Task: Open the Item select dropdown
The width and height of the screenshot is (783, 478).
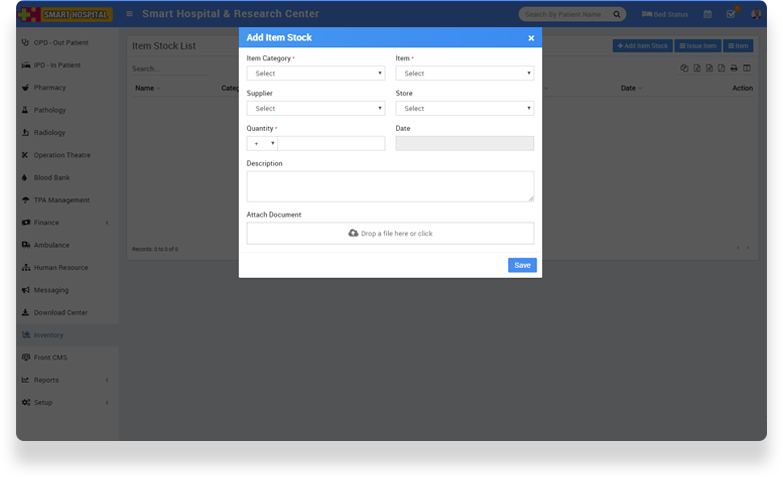Action: pos(464,73)
